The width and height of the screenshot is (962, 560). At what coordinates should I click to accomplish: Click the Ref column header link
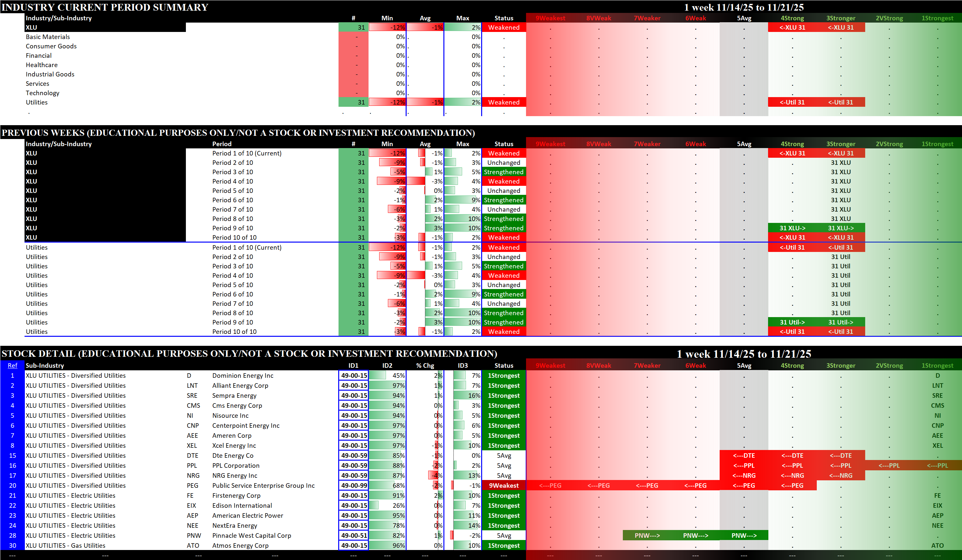point(12,365)
